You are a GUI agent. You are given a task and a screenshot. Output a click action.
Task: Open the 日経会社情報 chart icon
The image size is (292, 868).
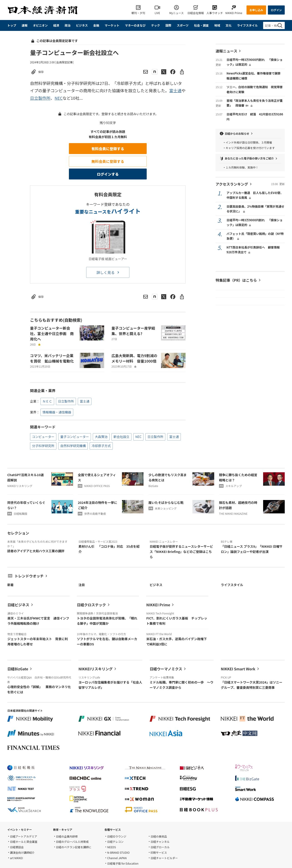[196, 7]
